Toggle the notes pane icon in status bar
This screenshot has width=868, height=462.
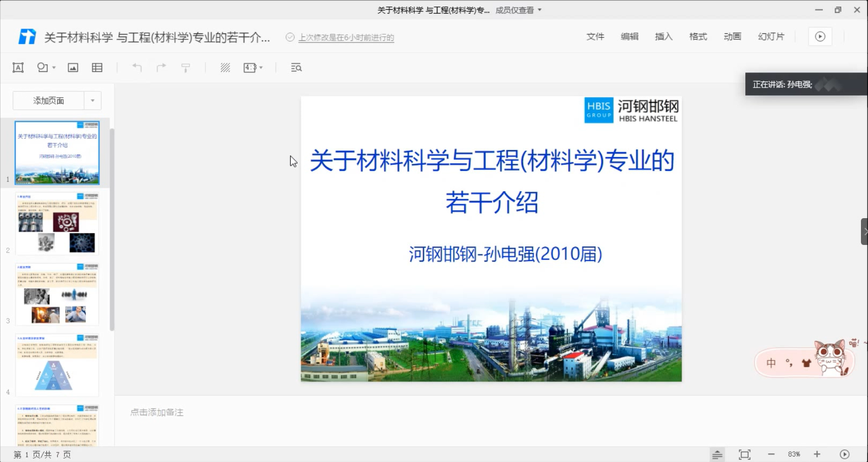pos(717,455)
